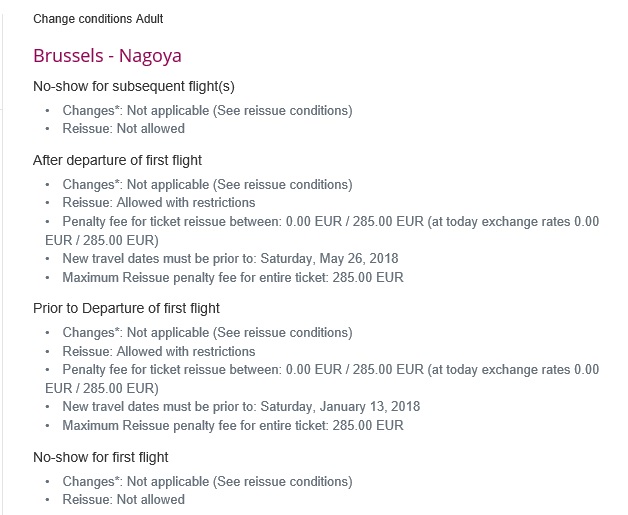
Task: Click 'Reissue: Allowed with restrictions' under After departure
Action: 159,203
